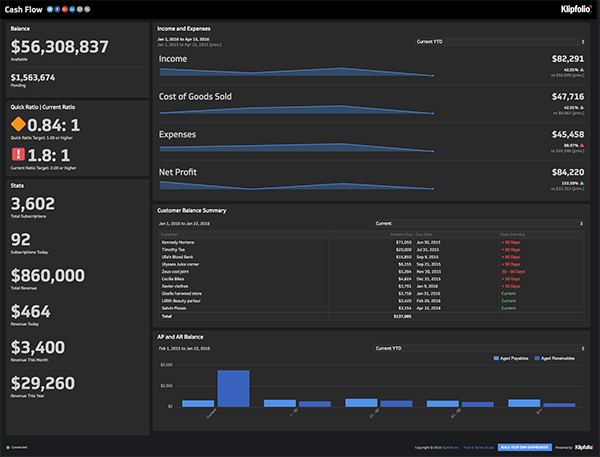
Task: Click the 3,602 Total Subscriptions stat
Action: [x=33, y=204]
